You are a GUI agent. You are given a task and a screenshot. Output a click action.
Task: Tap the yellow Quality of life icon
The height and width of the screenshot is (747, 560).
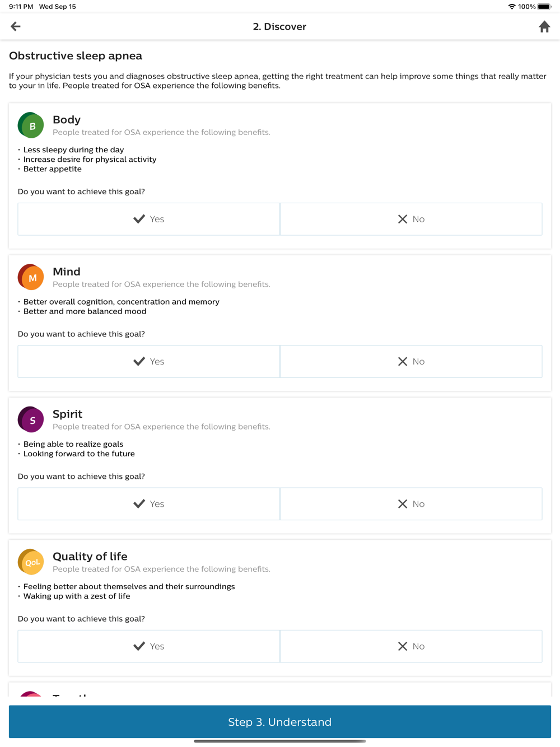(31, 562)
